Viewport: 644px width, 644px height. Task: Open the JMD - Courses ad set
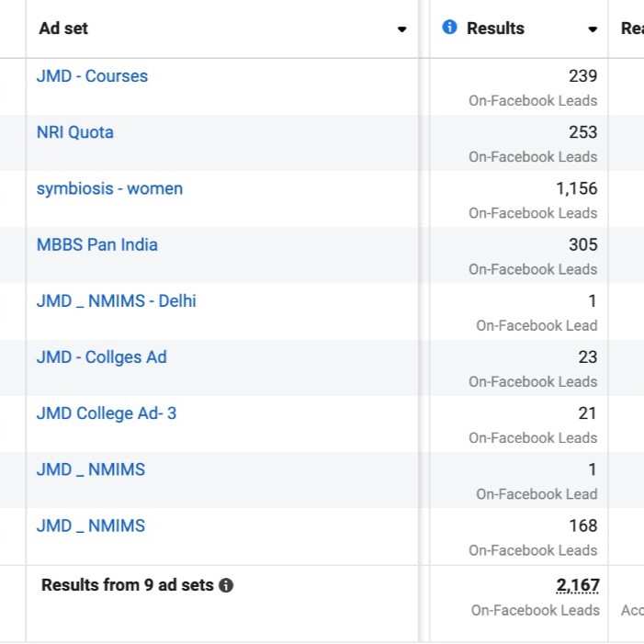pos(92,76)
